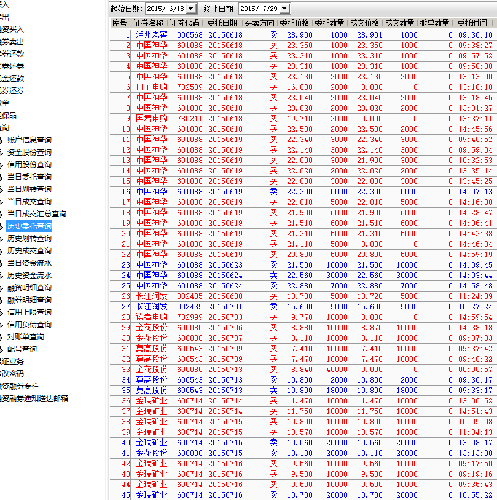The image size is (497, 500).
Task: Sort by the 撤单数量 column header
Action: pyautogui.click(x=435, y=23)
